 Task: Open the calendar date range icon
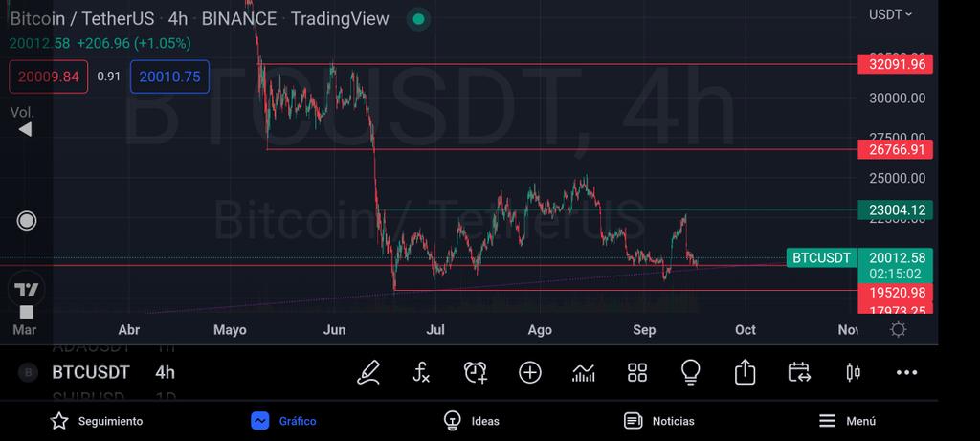[x=799, y=372]
